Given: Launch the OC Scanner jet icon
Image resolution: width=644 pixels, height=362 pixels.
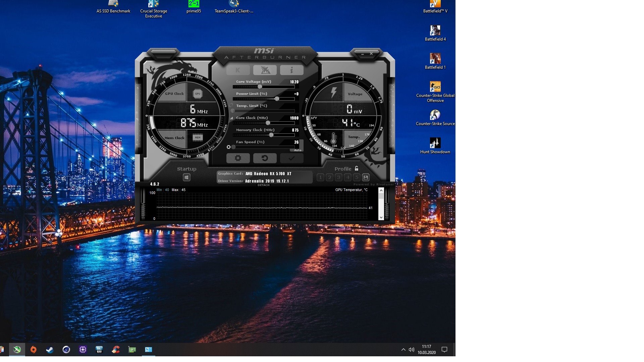Looking at the screenshot, I should 265,70.
